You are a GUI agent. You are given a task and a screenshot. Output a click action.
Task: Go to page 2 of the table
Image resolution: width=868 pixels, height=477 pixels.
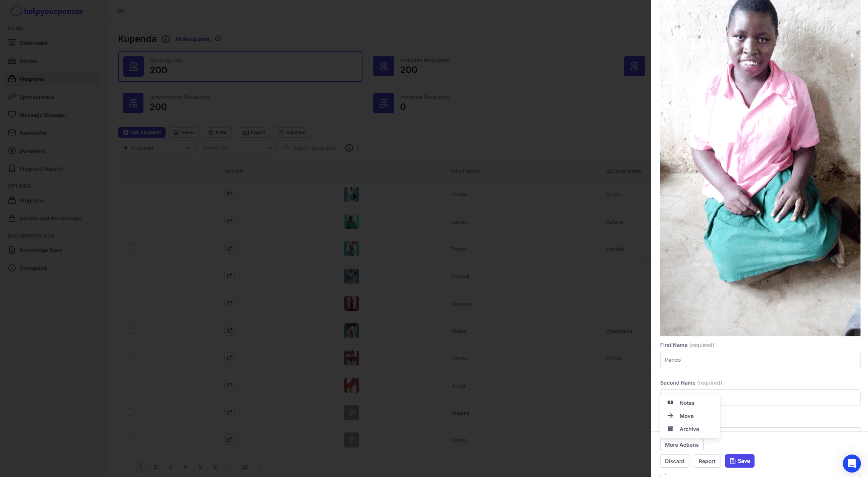(155, 467)
